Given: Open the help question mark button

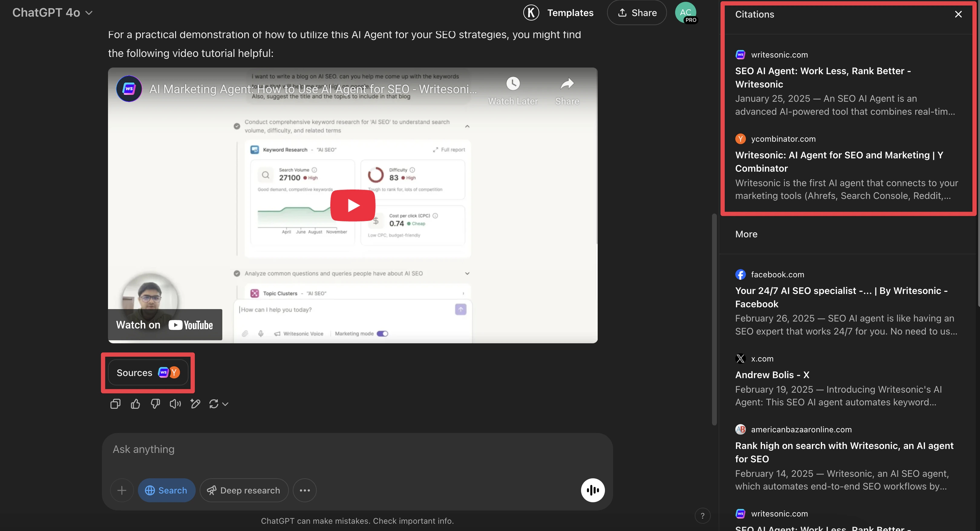Looking at the screenshot, I should [702, 516].
